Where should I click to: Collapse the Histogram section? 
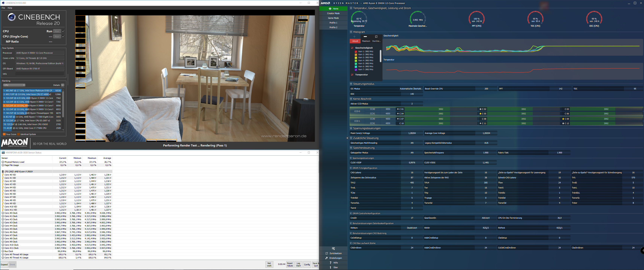click(351, 32)
